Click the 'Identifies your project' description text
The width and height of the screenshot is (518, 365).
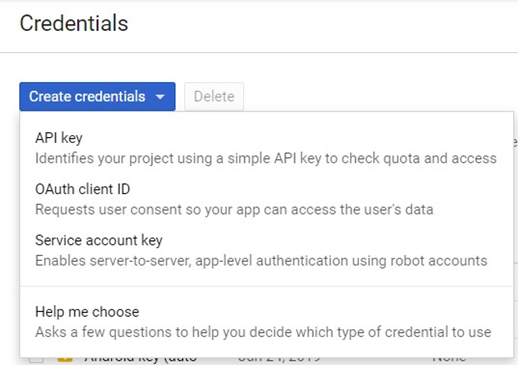click(x=266, y=158)
